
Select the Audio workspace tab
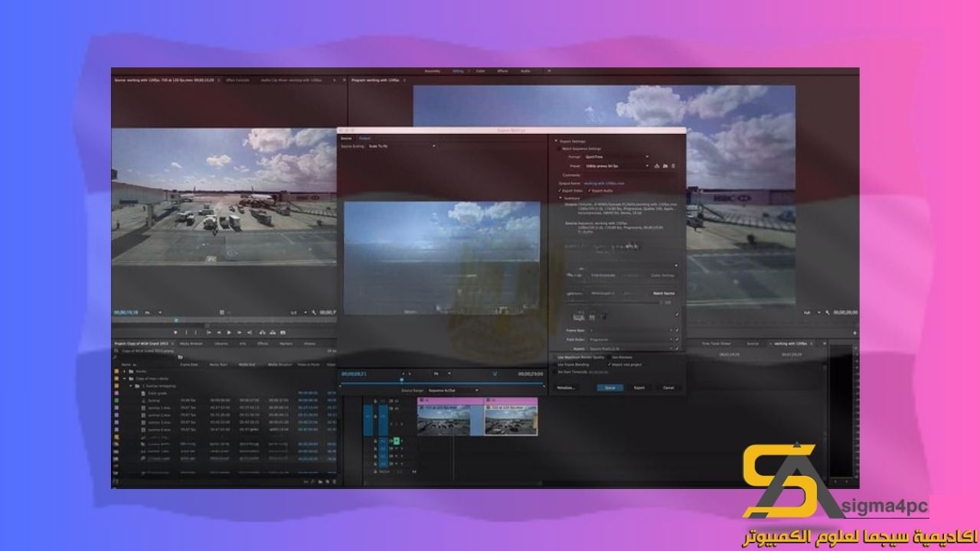[525, 71]
